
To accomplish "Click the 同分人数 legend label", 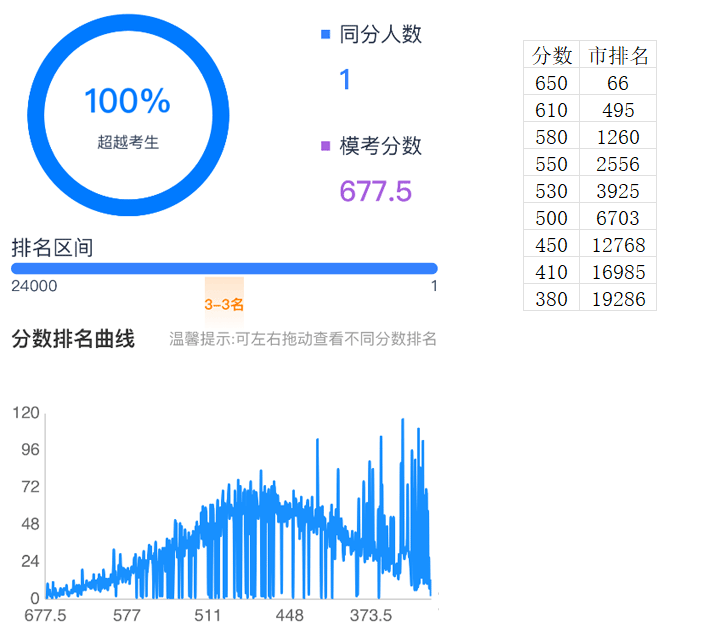I will click(x=381, y=35).
